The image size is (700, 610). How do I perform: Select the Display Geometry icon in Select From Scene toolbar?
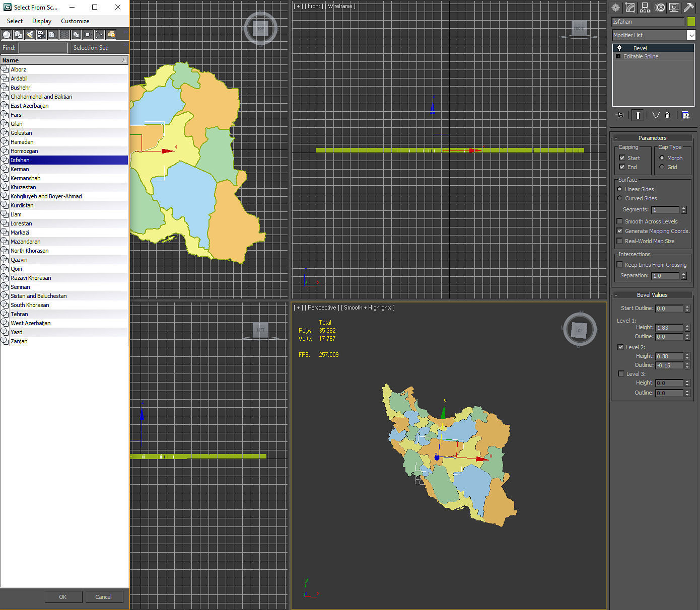click(7, 35)
